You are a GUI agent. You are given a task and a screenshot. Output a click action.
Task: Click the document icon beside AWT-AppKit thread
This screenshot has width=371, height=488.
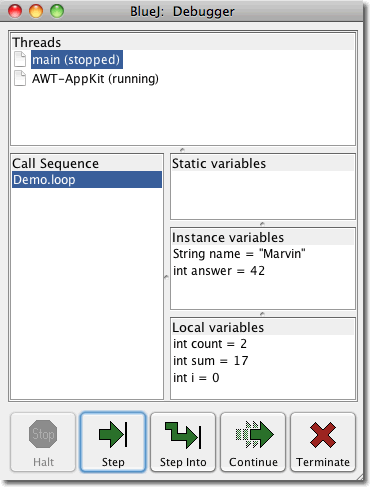[20, 78]
